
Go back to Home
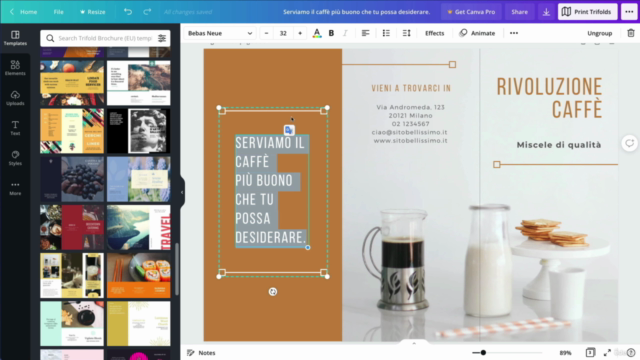click(23, 12)
